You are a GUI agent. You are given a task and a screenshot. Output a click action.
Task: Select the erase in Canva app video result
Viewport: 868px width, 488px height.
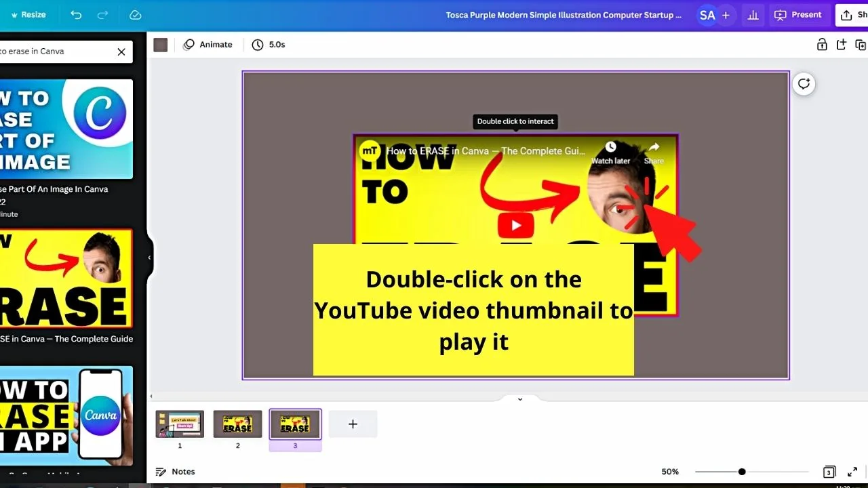tap(66, 415)
